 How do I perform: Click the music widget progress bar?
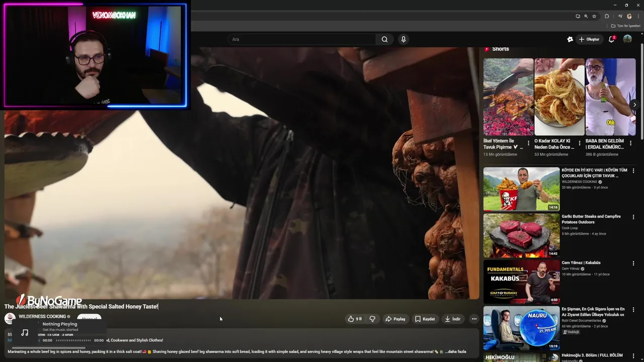click(x=73, y=340)
